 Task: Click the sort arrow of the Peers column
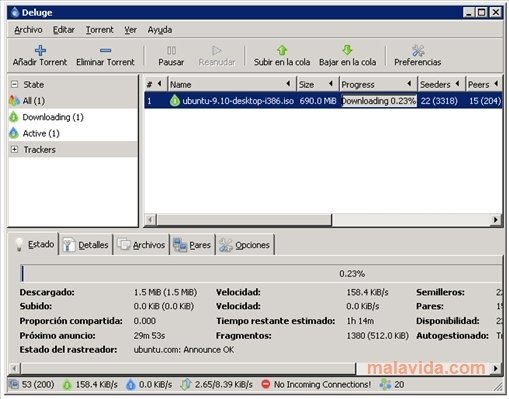click(496, 84)
